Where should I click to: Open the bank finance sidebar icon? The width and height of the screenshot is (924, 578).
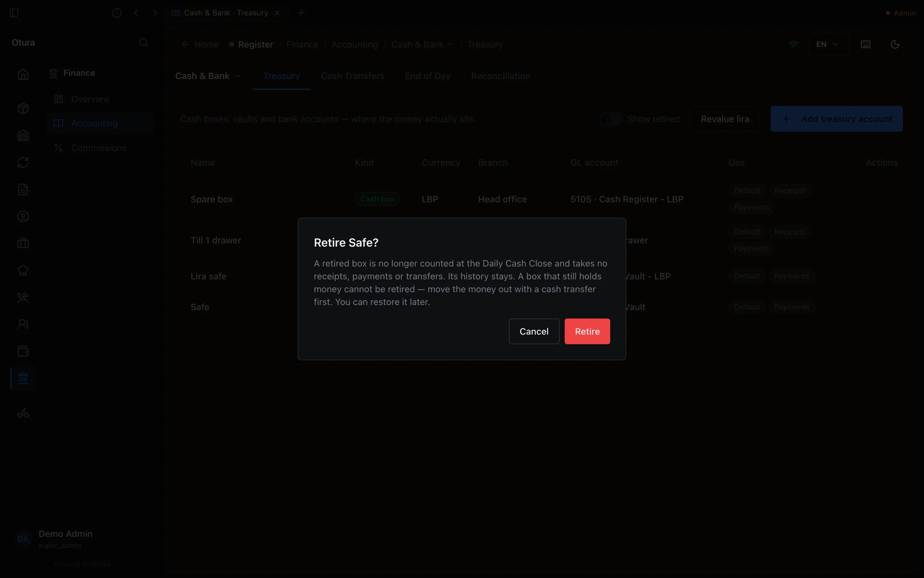click(x=23, y=379)
